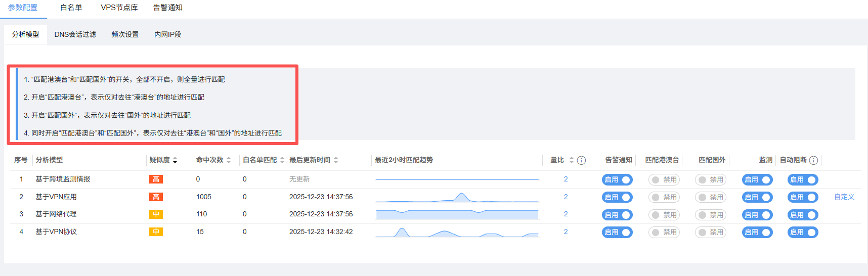Click the info icon beside 量比 header
868x276 pixels.
(x=581, y=160)
